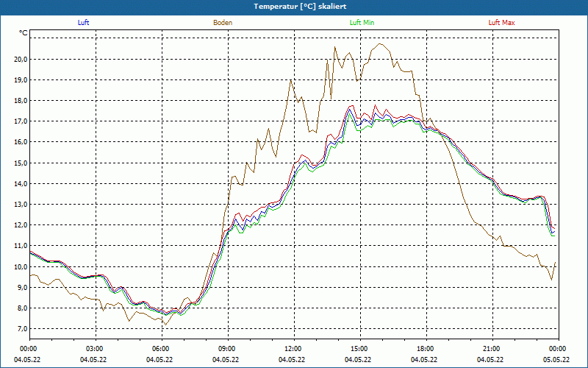Click the 03:00 time axis label
Image resolution: width=588 pixels, height=368 pixels.
[93, 348]
